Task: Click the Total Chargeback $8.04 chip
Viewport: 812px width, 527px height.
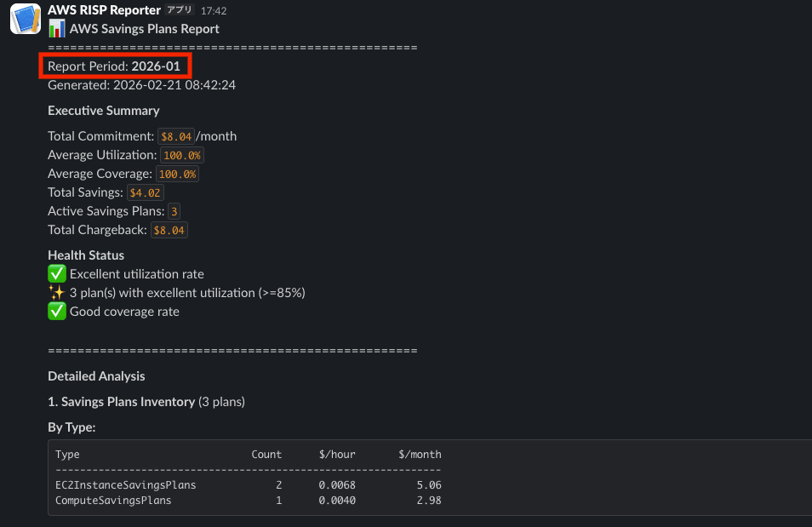Action: (169, 230)
